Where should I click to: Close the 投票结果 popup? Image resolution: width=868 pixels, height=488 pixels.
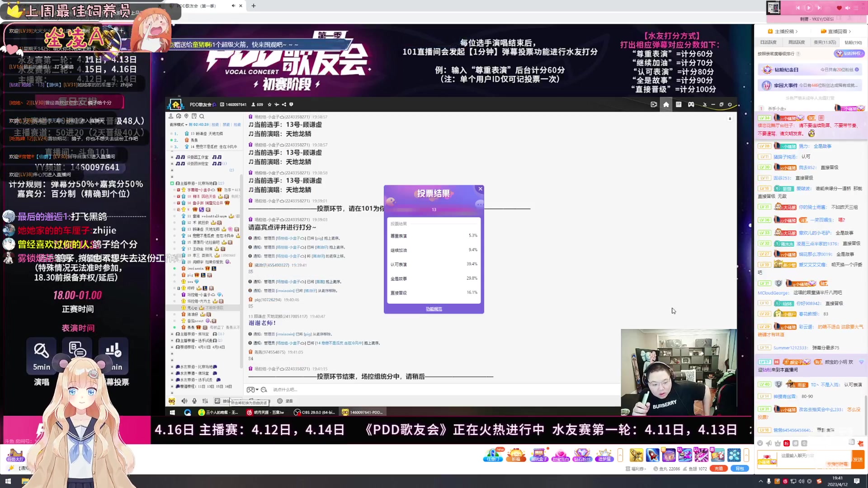click(x=481, y=189)
